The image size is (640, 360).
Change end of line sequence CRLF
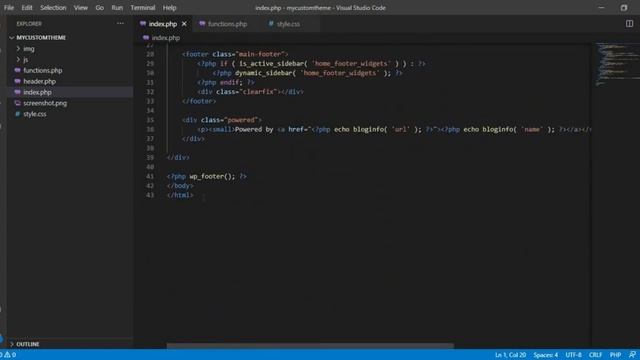596,355
